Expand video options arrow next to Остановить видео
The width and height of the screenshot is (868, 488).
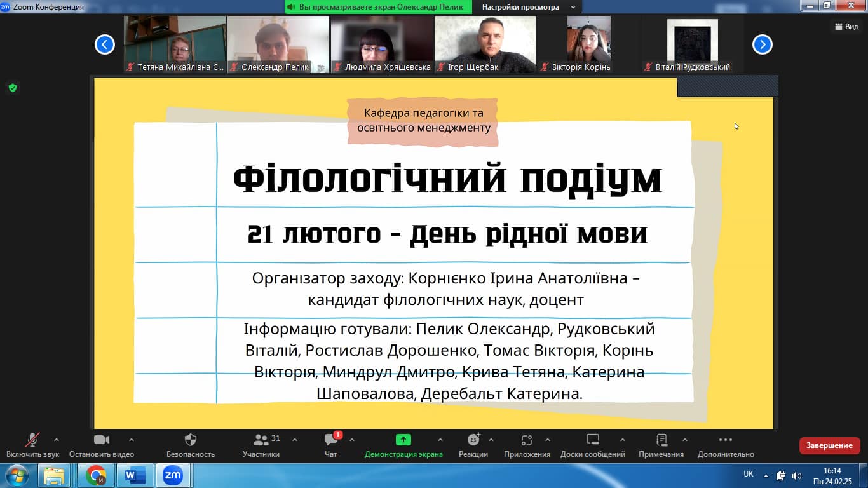click(x=132, y=440)
